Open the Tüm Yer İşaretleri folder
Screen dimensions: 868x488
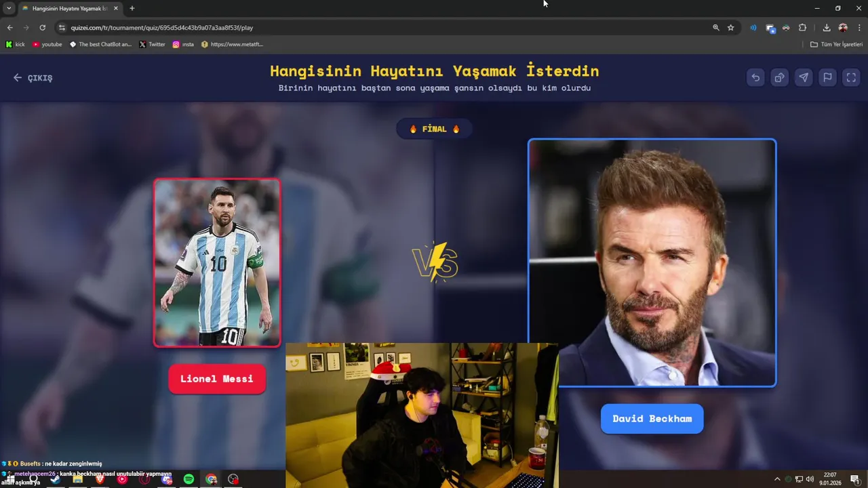[836, 44]
